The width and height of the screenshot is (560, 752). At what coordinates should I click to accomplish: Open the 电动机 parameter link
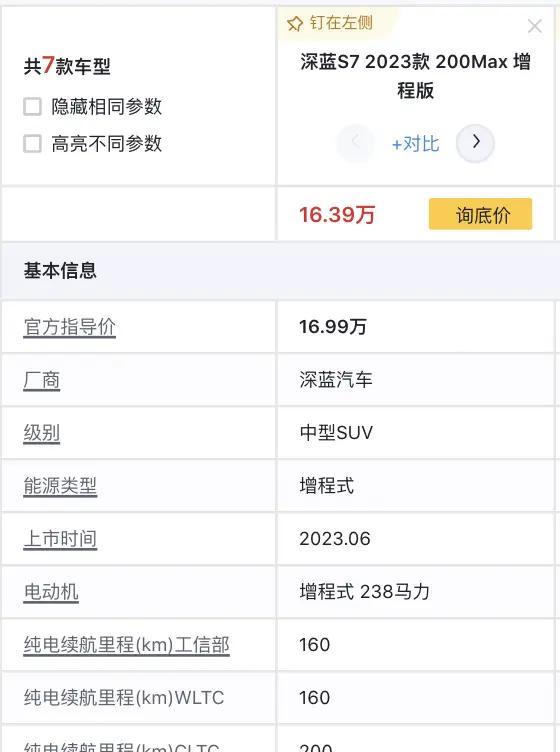tap(51, 592)
